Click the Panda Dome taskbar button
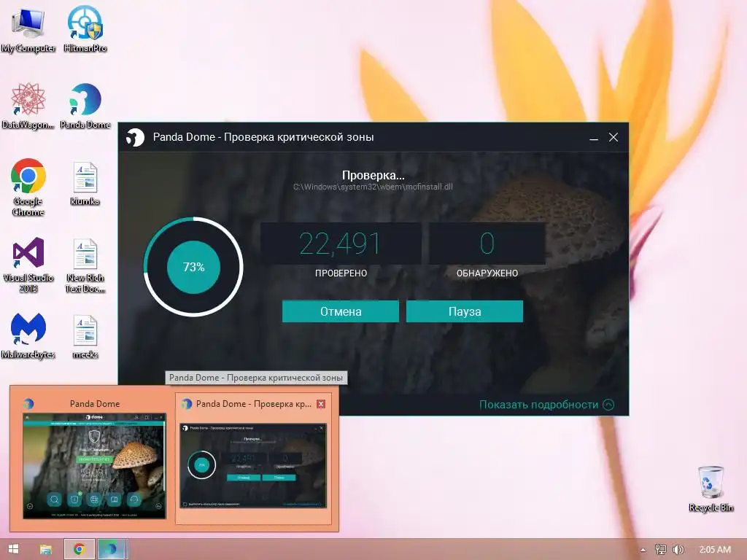Screen dimensions: 747x560 pos(113,549)
